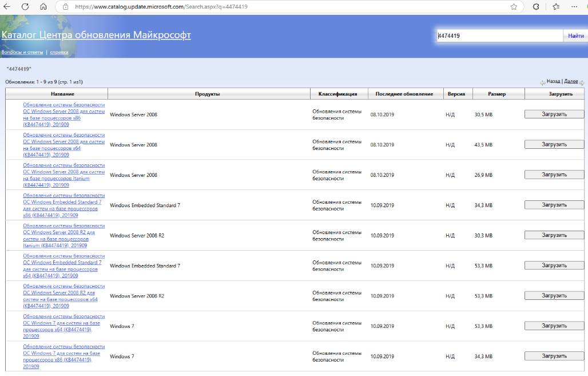588x376 pixels.
Task: Click the Найти search button
Action: (x=575, y=35)
